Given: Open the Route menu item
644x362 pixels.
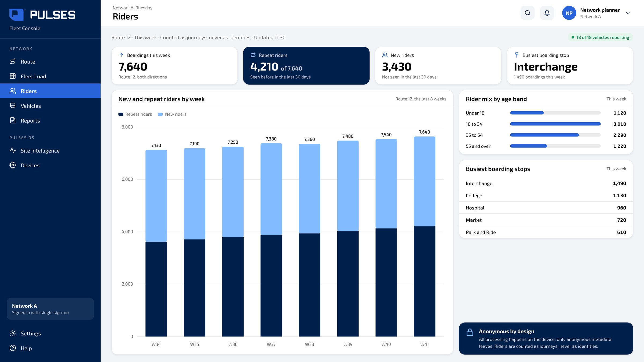Looking at the screenshot, I should [50, 62].
